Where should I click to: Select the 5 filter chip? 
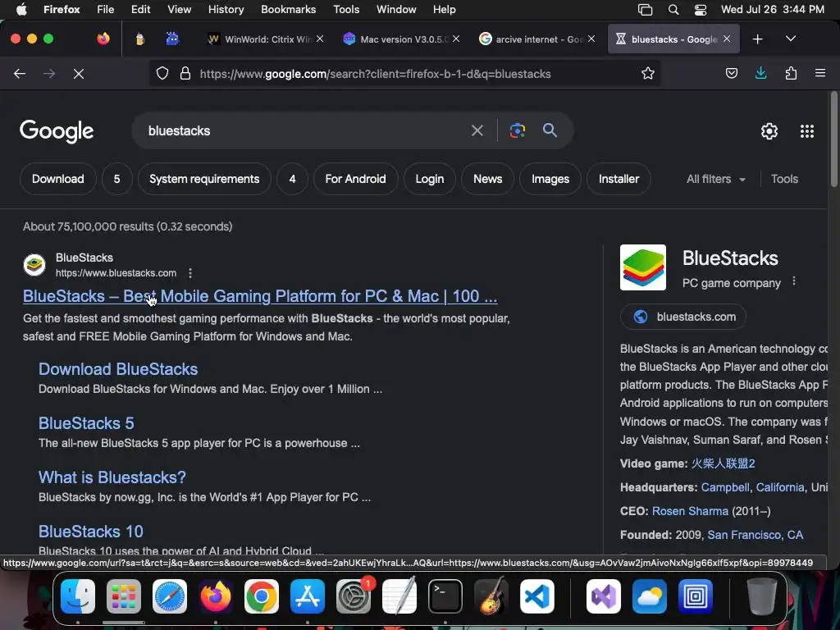click(116, 179)
